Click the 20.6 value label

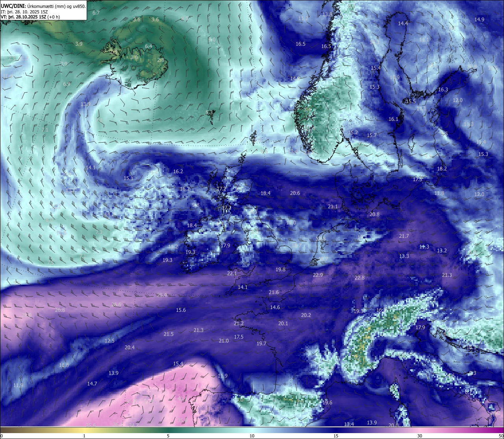click(295, 193)
